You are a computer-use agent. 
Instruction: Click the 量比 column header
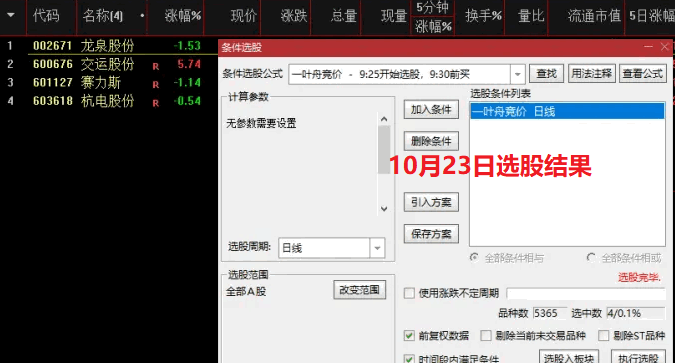tap(531, 16)
